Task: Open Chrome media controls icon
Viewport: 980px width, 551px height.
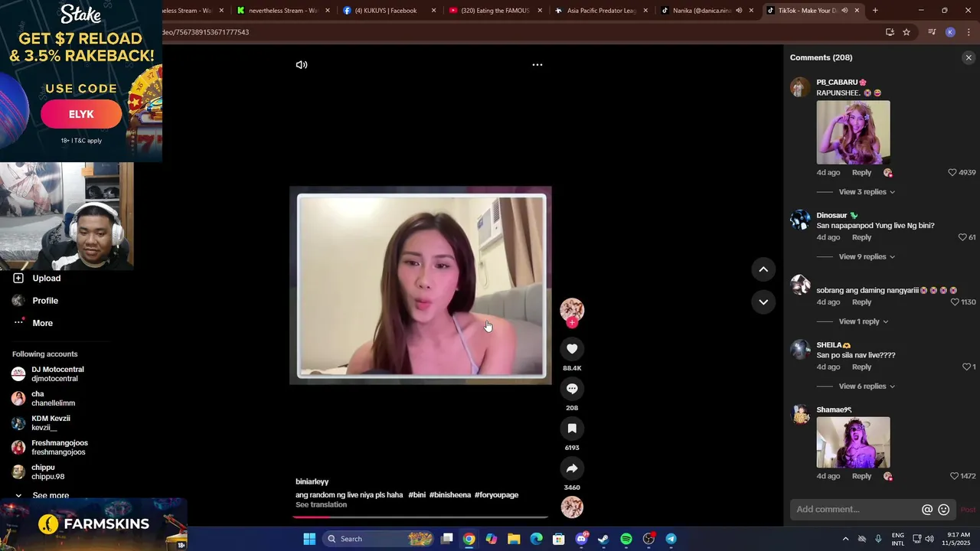Action: click(932, 32)
